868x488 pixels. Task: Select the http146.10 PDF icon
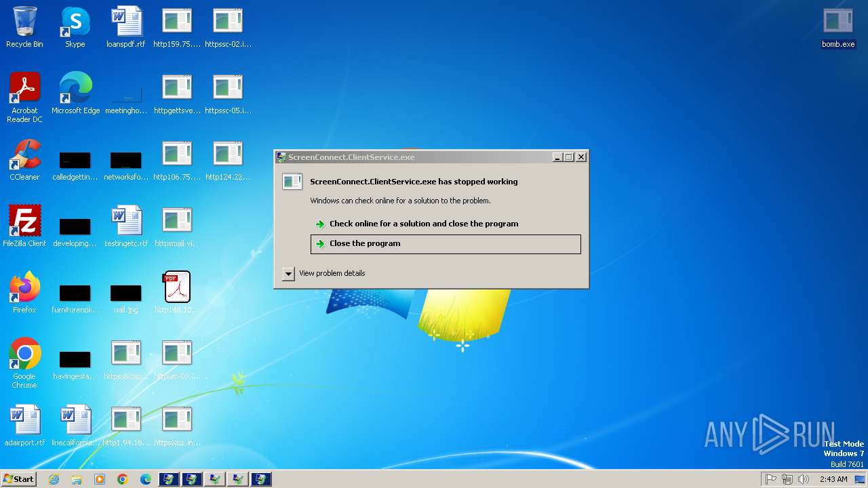click(177, 293)
